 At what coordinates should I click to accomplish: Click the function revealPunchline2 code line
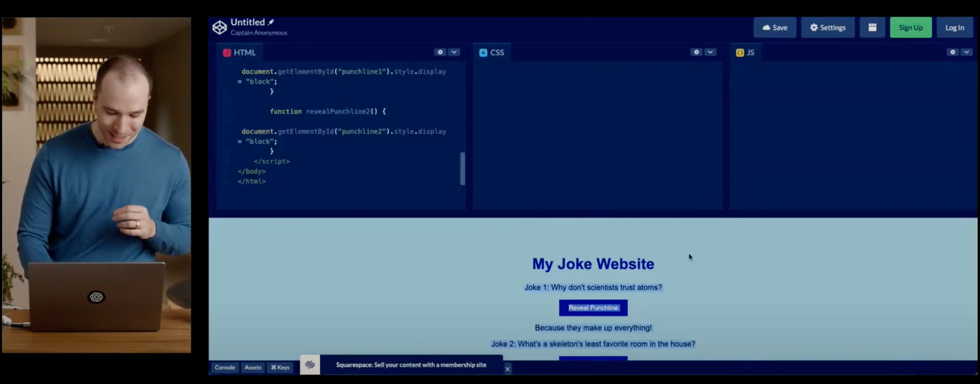(328, 112)
